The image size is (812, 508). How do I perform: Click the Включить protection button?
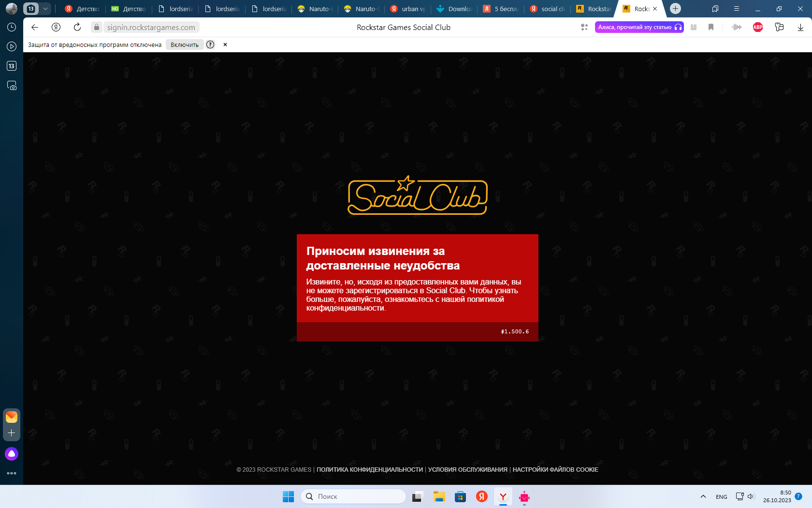click(185, 45)
